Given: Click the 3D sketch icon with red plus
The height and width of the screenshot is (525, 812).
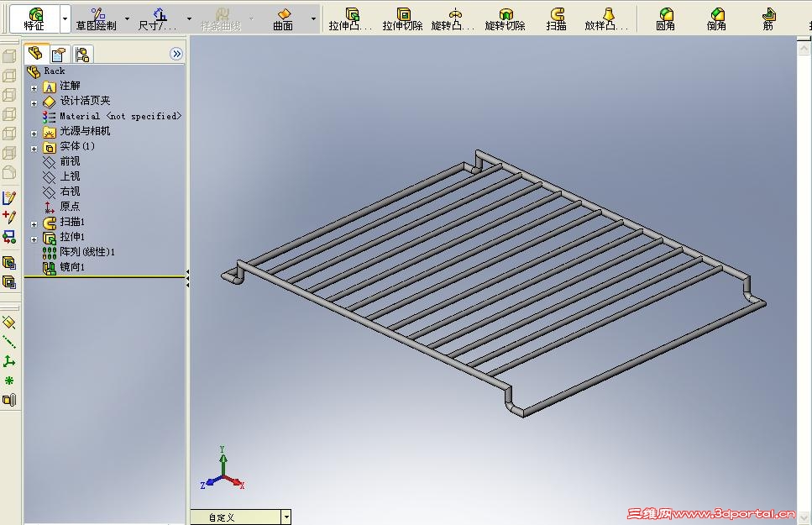Looking at the screenshot, I should [x=9, y=218].
